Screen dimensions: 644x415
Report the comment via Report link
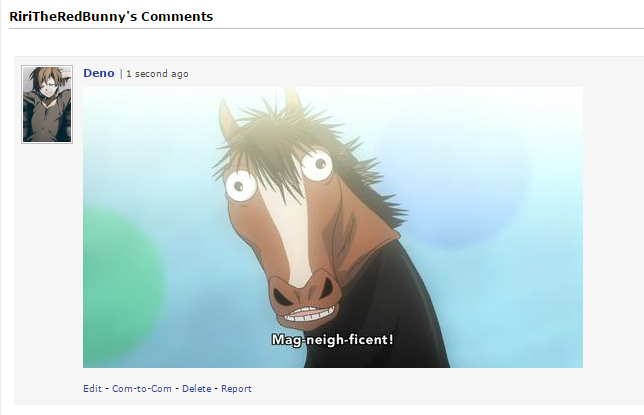(236, 388)
